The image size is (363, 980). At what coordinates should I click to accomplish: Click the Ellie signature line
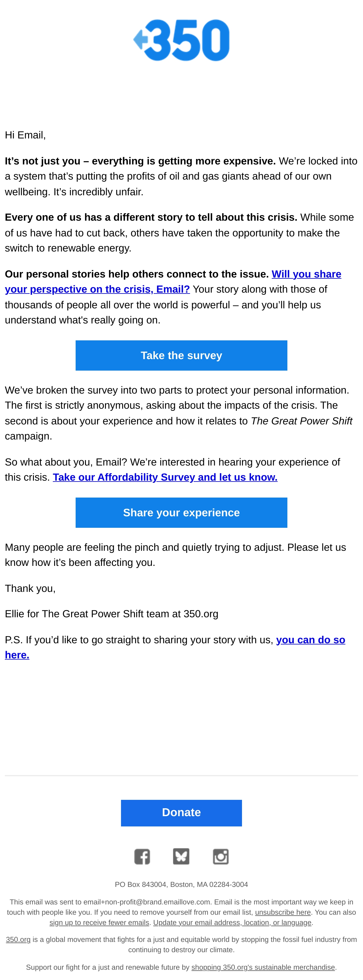click(x=112, y=614)
